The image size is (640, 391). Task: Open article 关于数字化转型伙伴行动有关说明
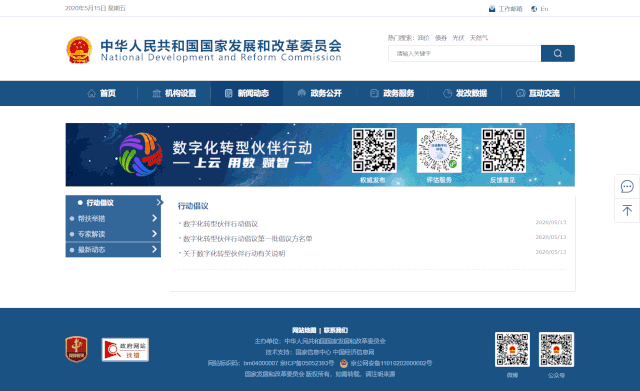(x=234, y=253)
